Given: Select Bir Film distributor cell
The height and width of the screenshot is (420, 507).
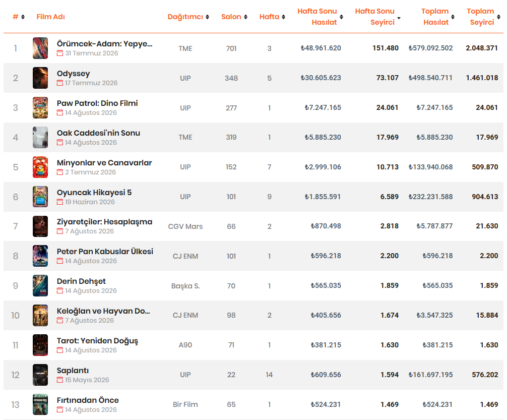Looking at the screenshot, I should pos(185,404).
